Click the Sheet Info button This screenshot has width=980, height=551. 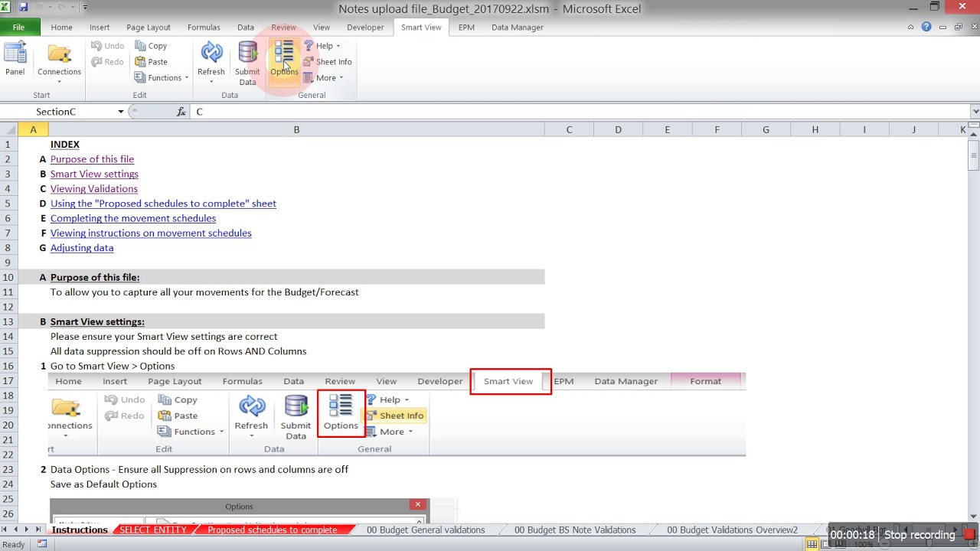pos(328,62)
